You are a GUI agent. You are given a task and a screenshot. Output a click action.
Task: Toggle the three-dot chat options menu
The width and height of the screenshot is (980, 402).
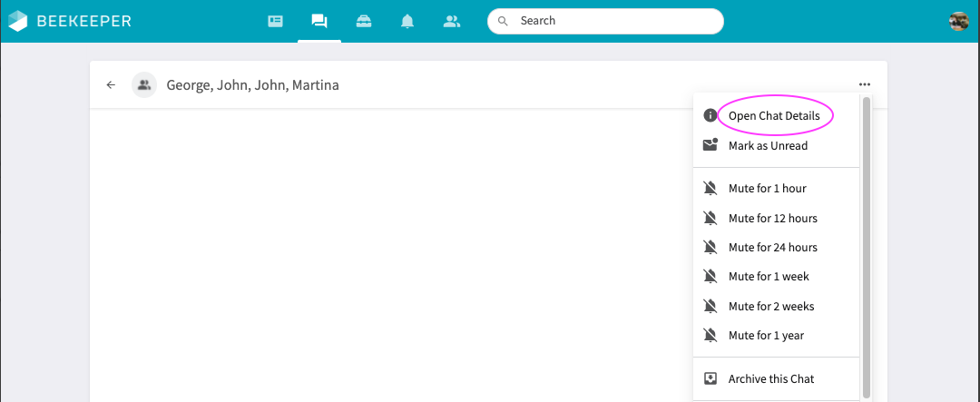[865, 85]
